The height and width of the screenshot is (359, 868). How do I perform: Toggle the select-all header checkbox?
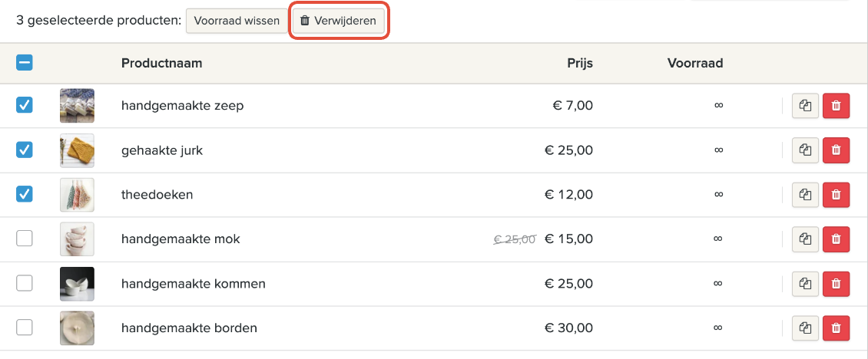point(25,64)
